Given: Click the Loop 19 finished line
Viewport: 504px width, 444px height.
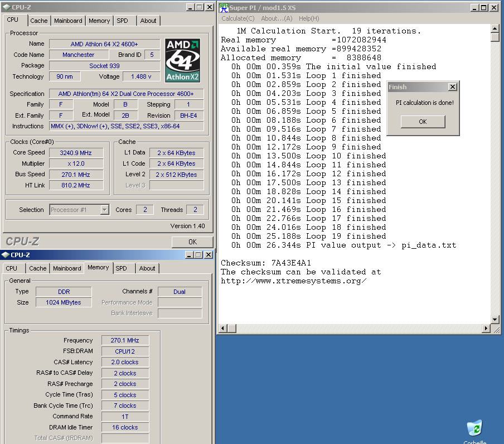Looking at the screenshot, I should click(308, 237).
